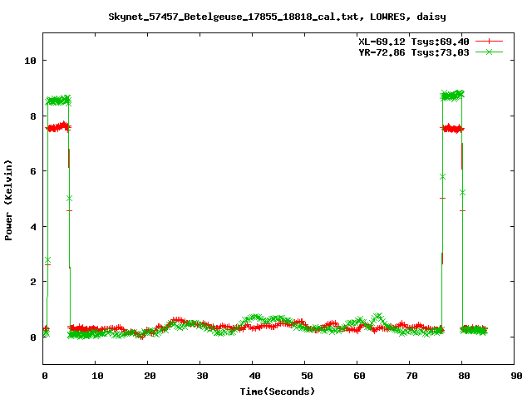Click the Power (Kelvin) axis label
Screen dimensions: 532x399
(x=8, y=200)
